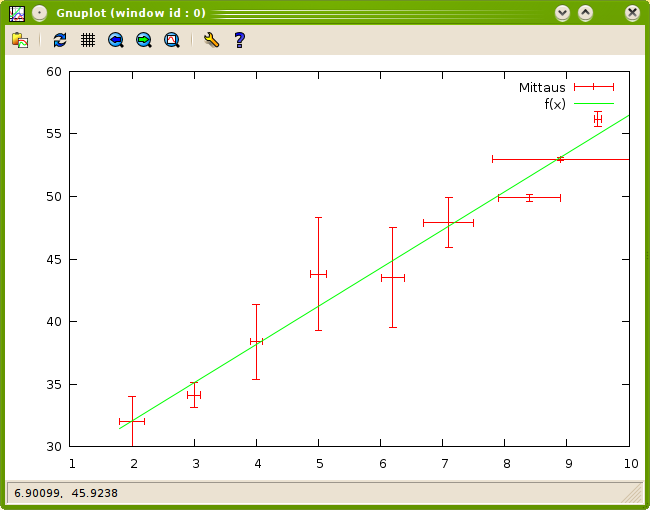
Task: Click the window title Gnuplot (window id : 0)
Action: click(131, 13)
